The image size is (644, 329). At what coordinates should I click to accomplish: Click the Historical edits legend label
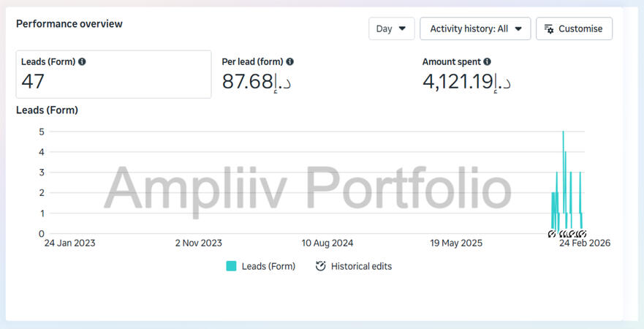click(361, 266)
